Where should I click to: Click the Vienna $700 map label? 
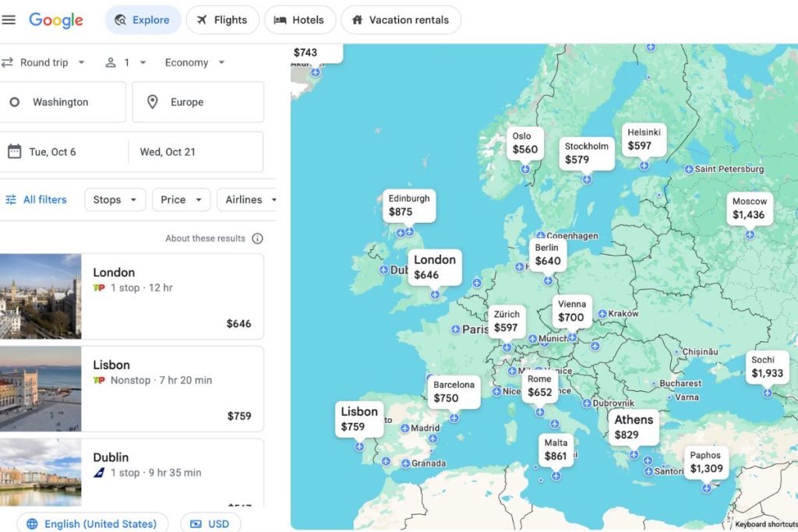572,311
